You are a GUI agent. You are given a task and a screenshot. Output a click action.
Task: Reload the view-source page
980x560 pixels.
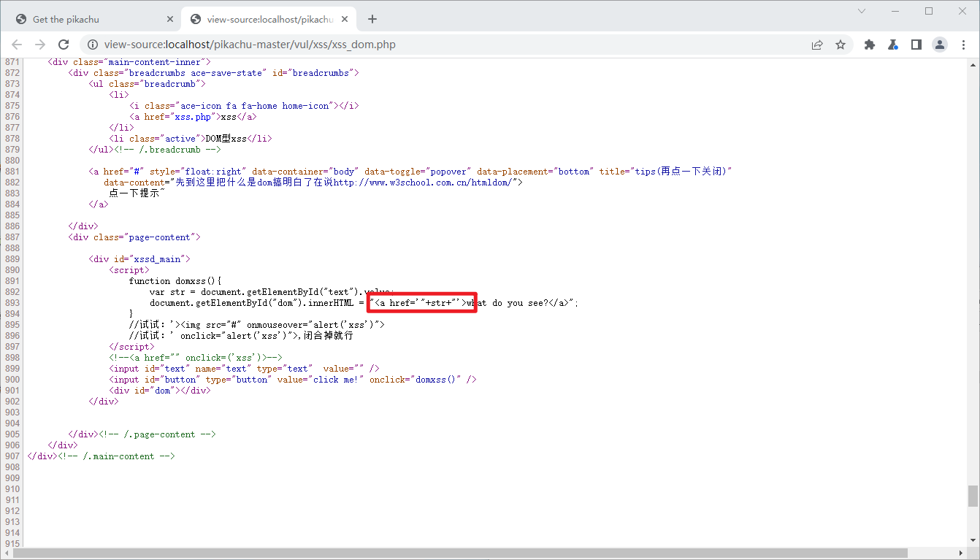(64, 45)
